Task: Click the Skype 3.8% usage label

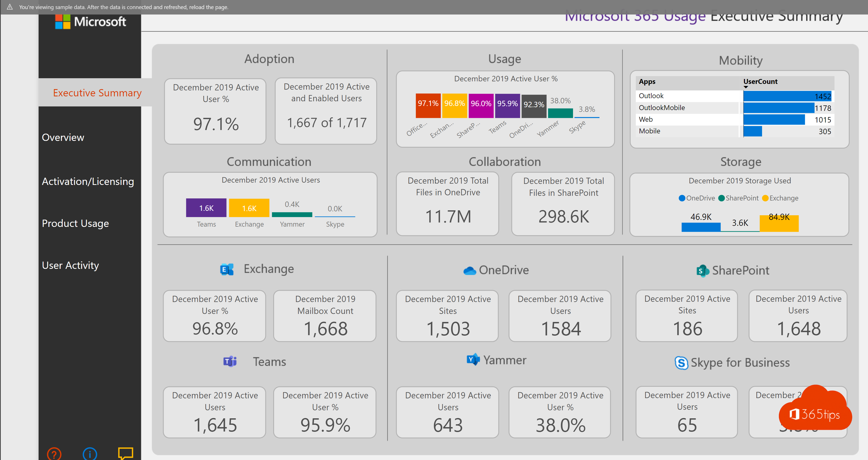Action: point(587,109)
